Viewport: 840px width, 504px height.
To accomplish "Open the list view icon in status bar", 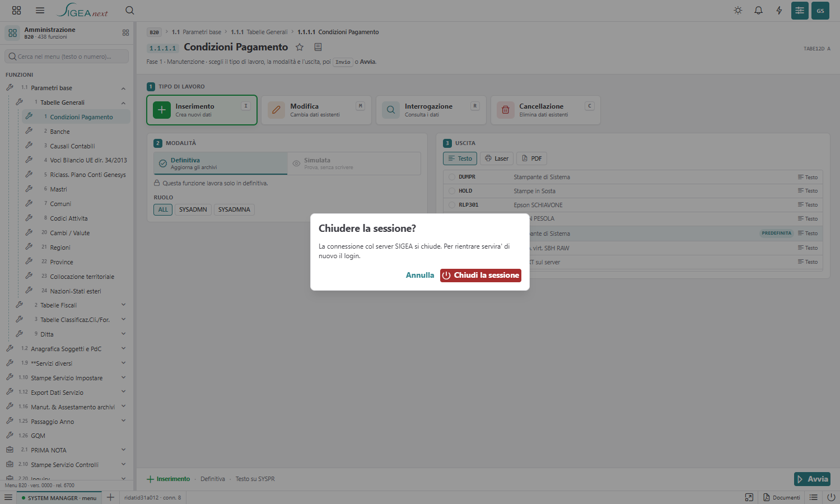I will click(814, 497).
